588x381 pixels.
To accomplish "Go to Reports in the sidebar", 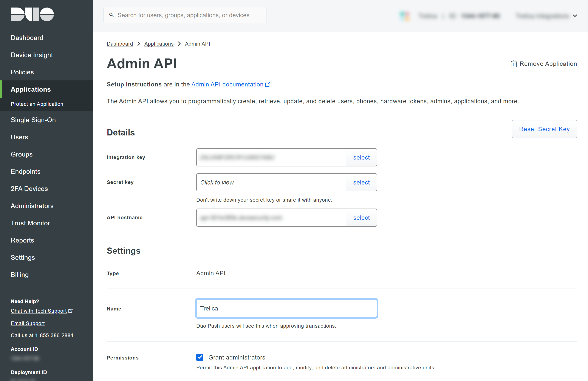I will 22,240.
